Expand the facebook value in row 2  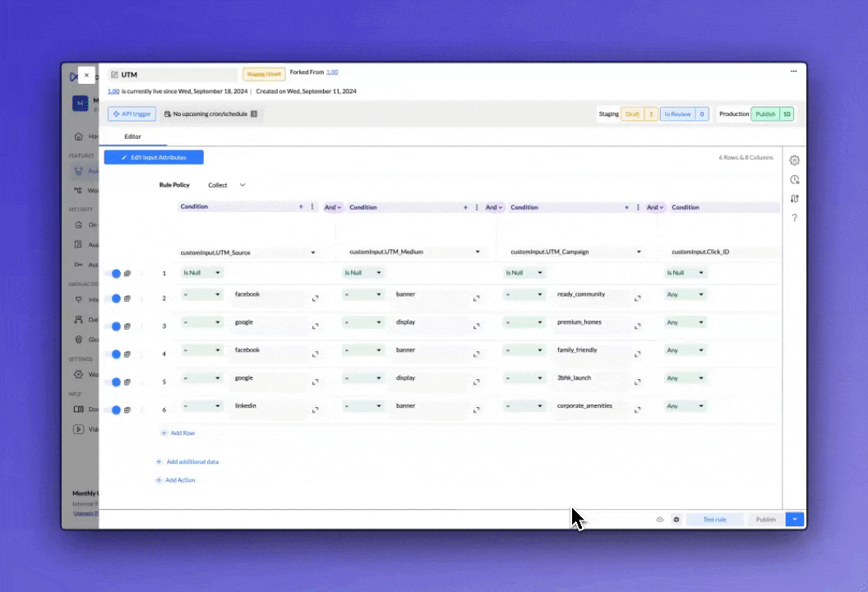(x=315, y=298)
